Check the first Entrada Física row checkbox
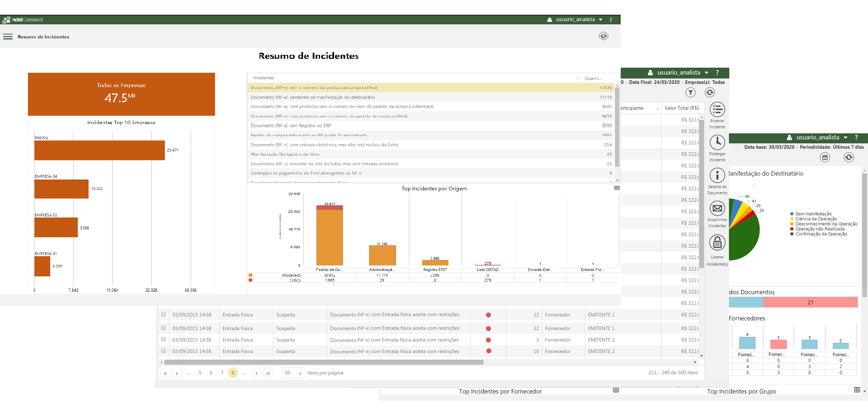Viewport: 868px width, 410px height. pyautogui.click(x=163, y=314)
